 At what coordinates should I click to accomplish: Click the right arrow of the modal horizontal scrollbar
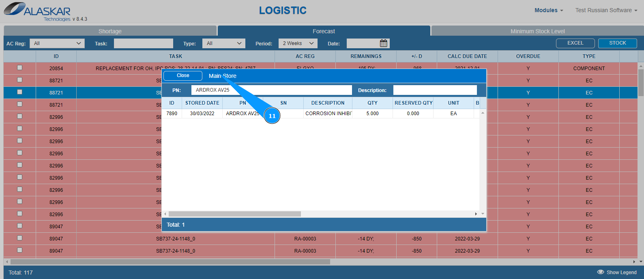[x=476, y=214]
